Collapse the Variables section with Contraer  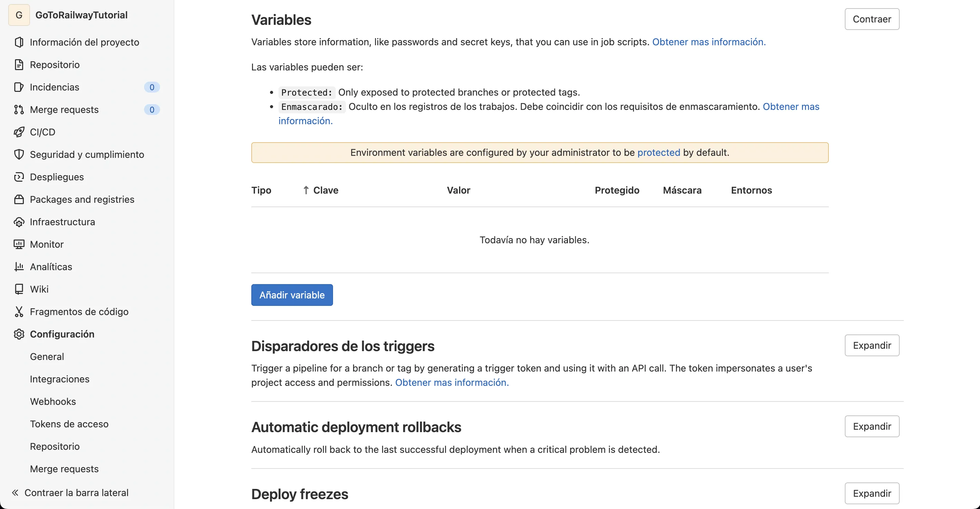click(872, 19)
